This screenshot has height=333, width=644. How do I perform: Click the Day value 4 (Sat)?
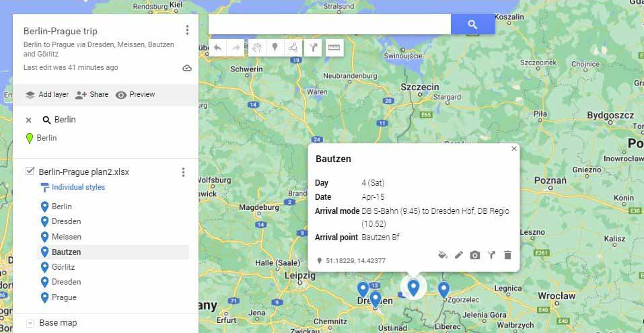coord(373,183)
